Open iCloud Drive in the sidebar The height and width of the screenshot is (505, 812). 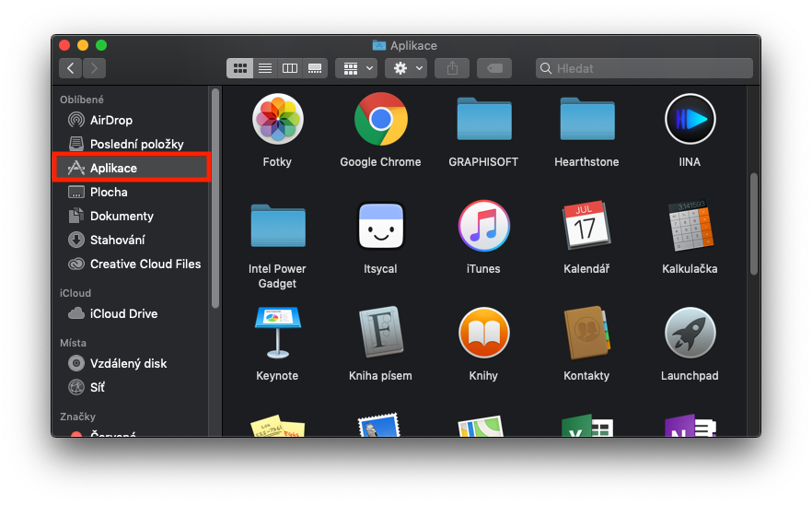click(x=132, y=313)
